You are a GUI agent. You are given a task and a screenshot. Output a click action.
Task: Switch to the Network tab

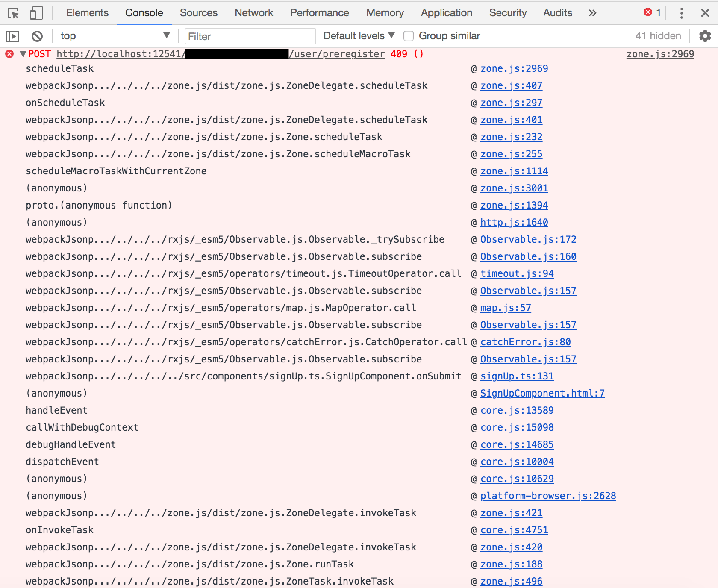click(254, 13)
